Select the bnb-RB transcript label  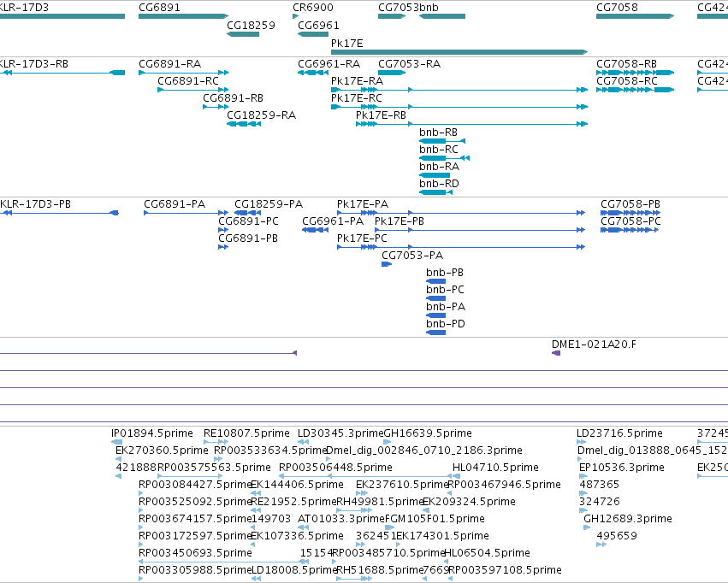pos(438,132)
